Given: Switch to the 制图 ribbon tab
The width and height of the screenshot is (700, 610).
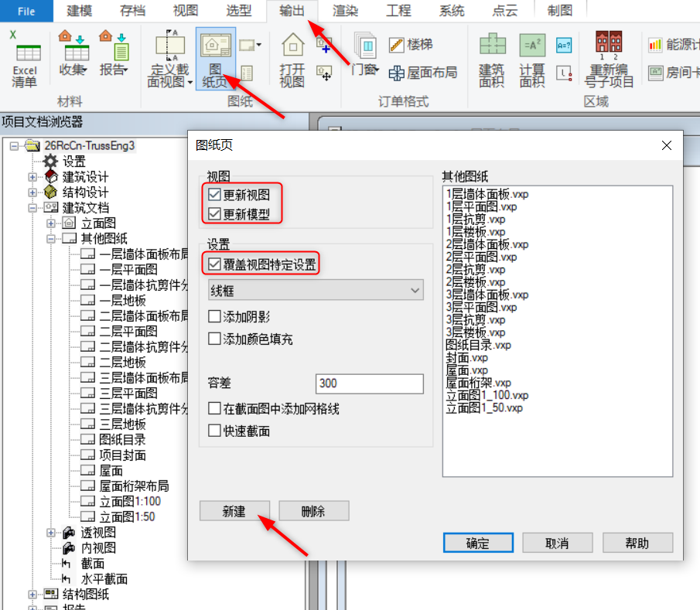Looking at the screenshot, I should pos(560,11).
